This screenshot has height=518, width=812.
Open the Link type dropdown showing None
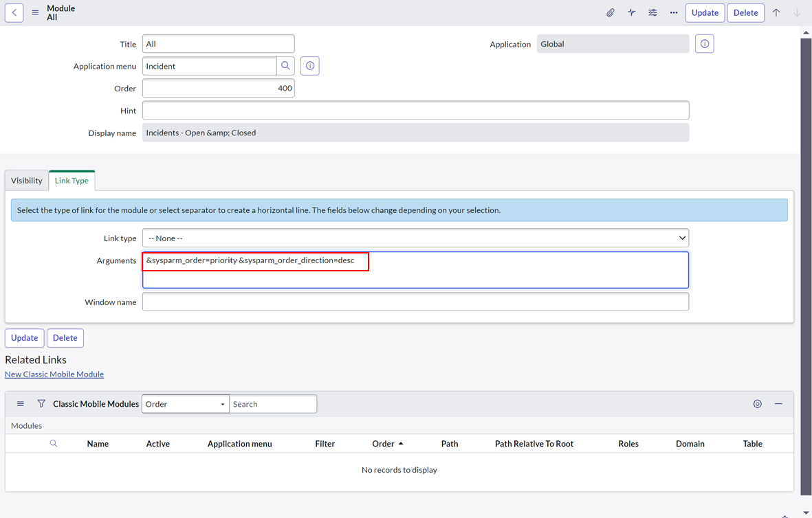(415, 238)
